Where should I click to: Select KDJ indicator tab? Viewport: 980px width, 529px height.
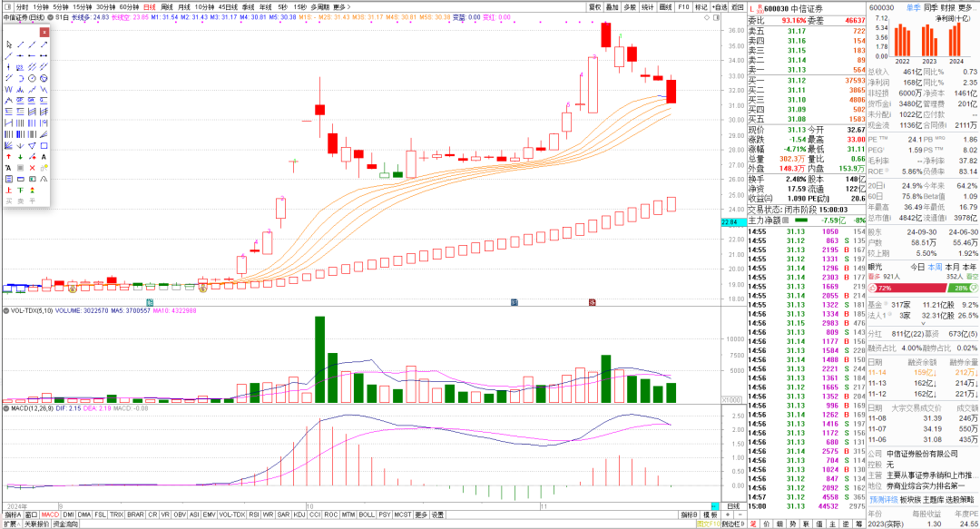(x=299, y=514)
